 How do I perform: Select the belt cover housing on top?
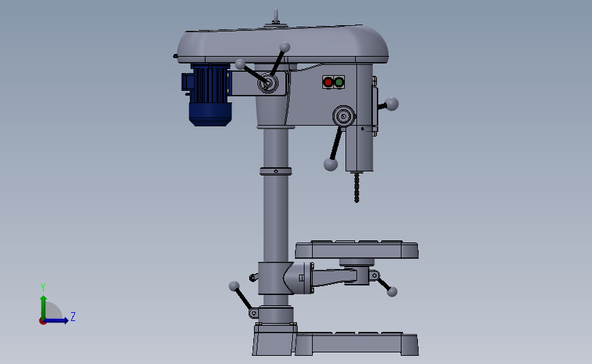pyautogui.click(x=283, y=44)
